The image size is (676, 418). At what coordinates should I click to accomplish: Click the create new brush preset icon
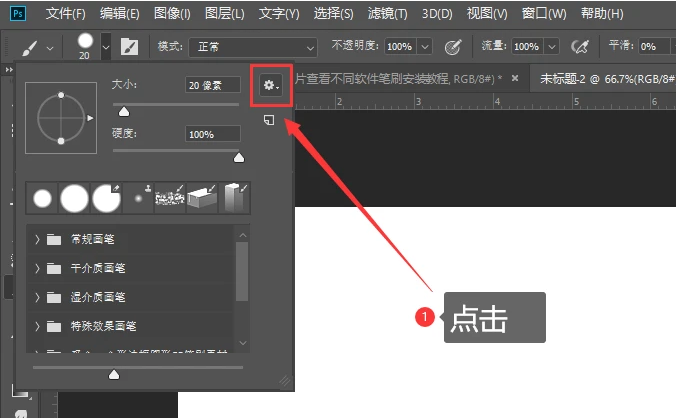tap(269, 120)
